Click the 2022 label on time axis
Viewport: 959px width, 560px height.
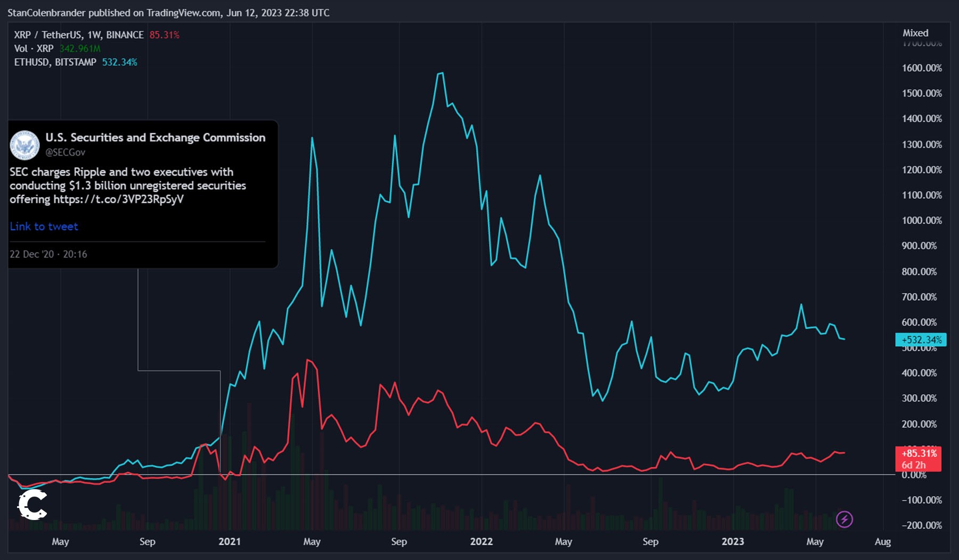tap(481, 541)
